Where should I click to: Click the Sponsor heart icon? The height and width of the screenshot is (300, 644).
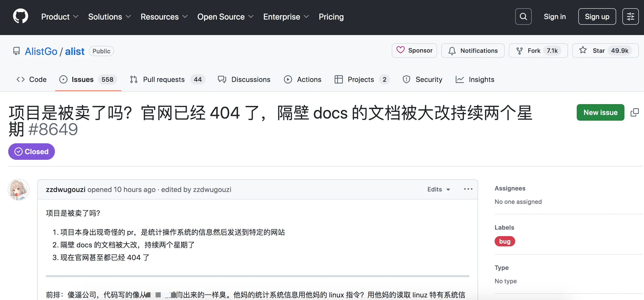[x=401, y=51]
